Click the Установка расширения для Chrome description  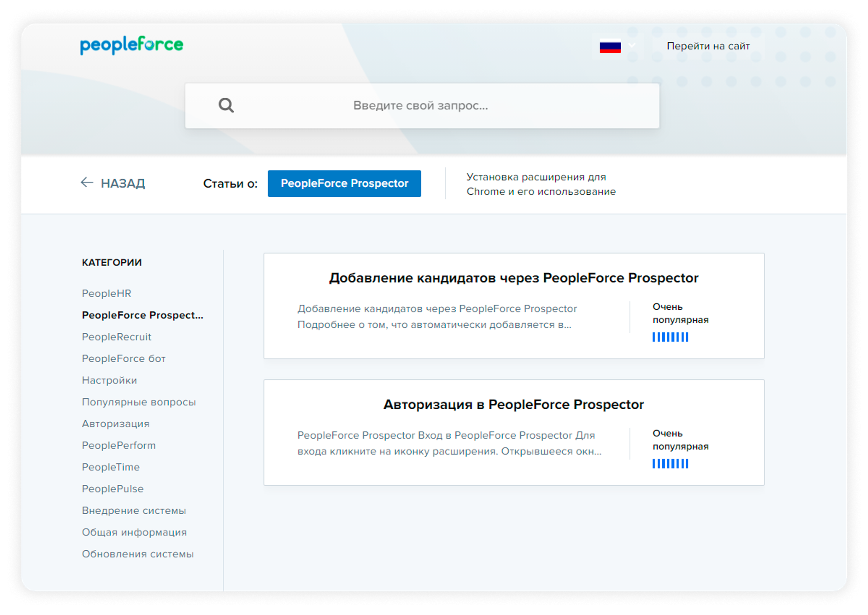(541, 184)
